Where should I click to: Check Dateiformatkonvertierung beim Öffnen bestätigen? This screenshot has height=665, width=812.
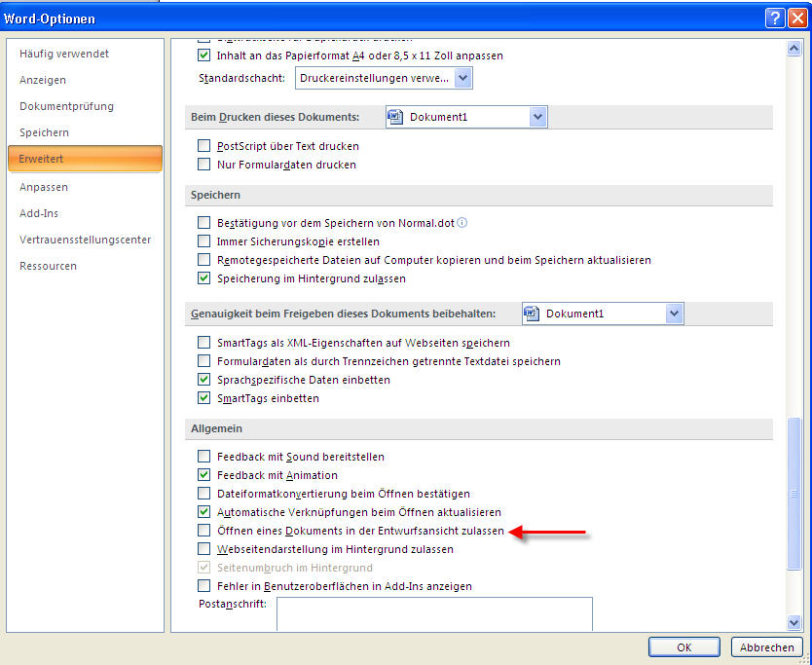pos(204,494)
